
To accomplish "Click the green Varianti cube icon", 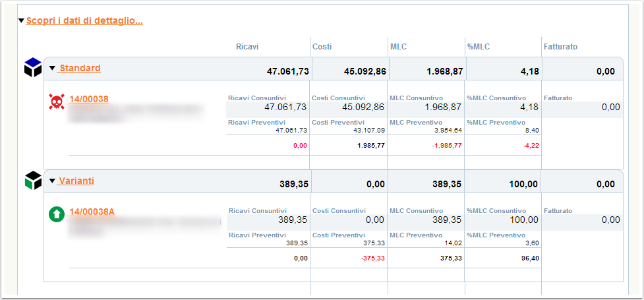I will click(x=33, y=181).
